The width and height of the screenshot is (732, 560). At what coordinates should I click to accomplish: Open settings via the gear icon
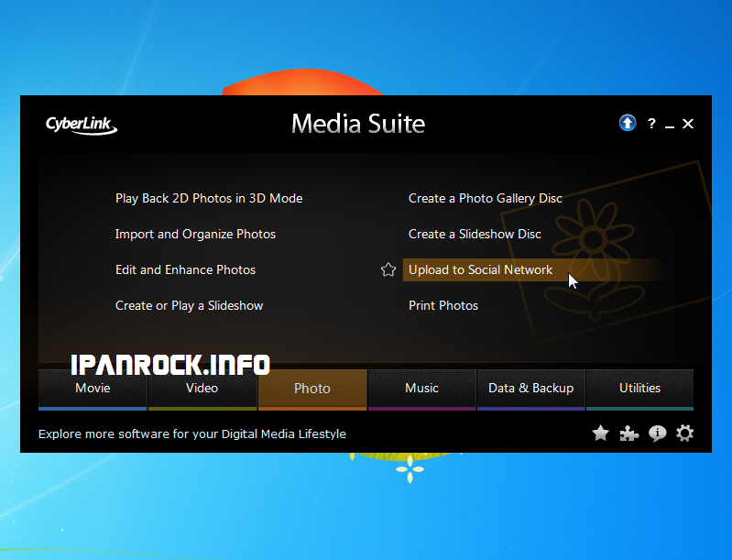coord(685,434)
